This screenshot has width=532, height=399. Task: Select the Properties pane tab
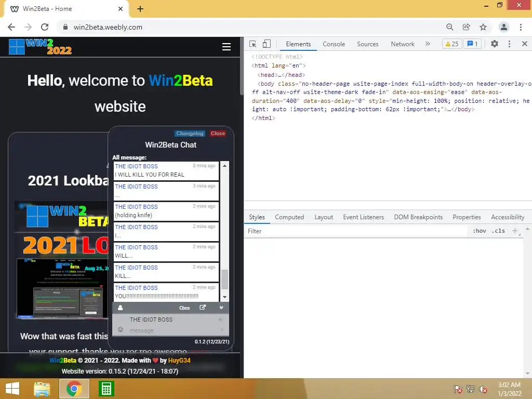click(467, 217)
